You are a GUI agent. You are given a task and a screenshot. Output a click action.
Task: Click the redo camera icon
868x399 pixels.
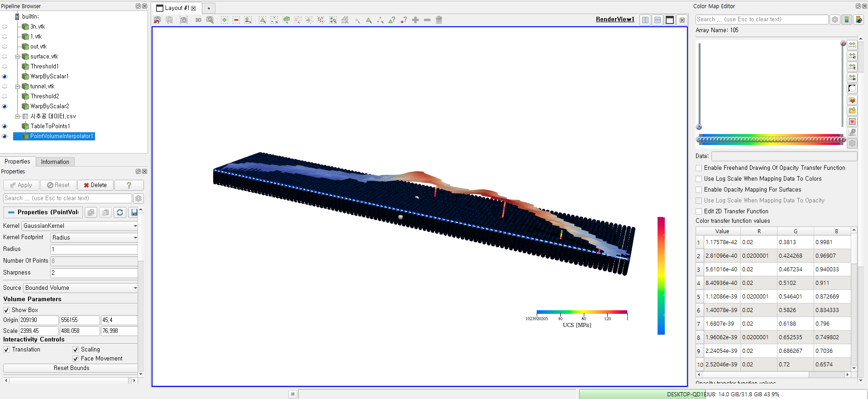tap(169, 20)
